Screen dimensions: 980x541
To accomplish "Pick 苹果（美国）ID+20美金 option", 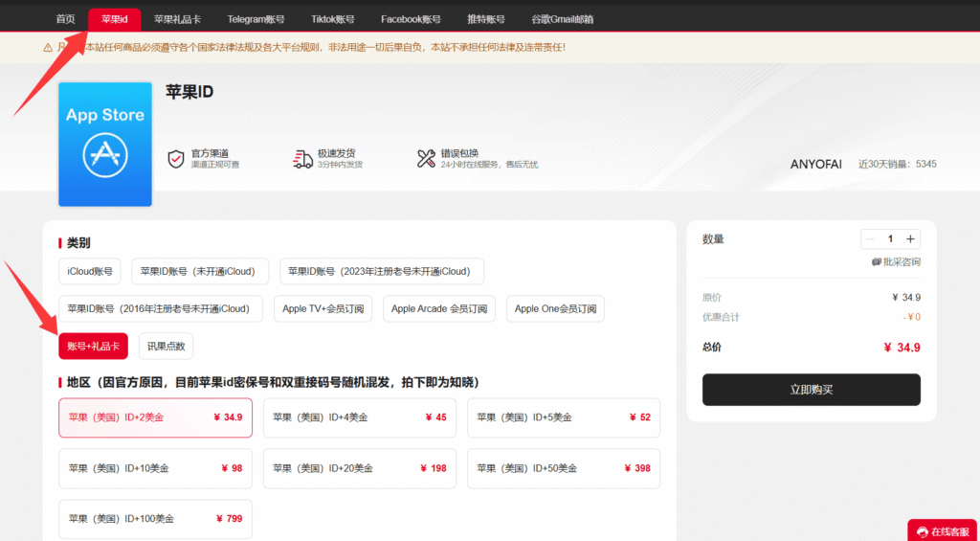I will point(360,468).
